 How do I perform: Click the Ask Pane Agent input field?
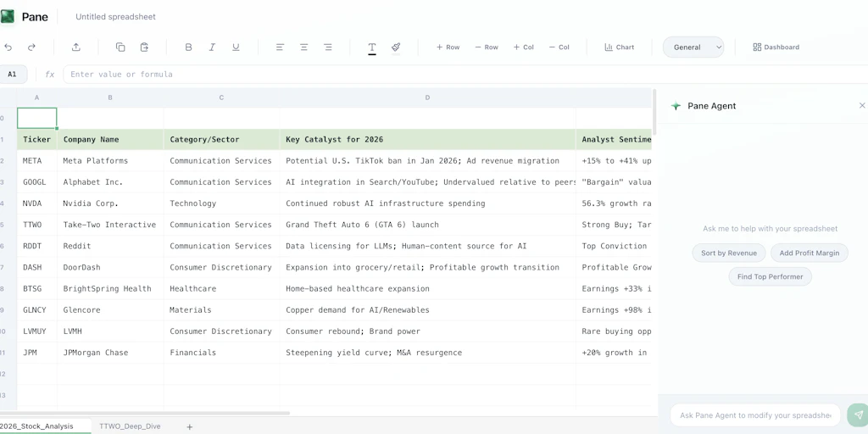755,415
